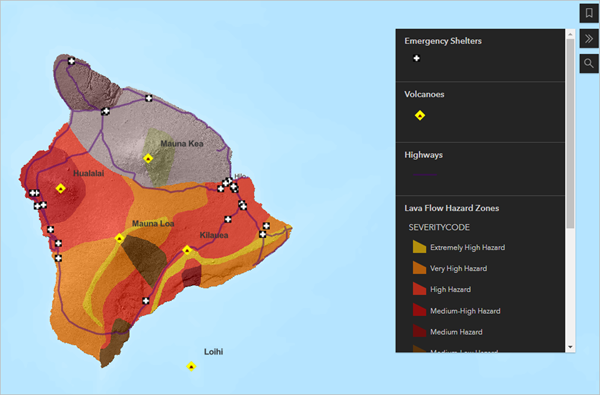600x395 pixels.
Task: Select the northernmost emergency shelter marker
Action: point(72,60)
